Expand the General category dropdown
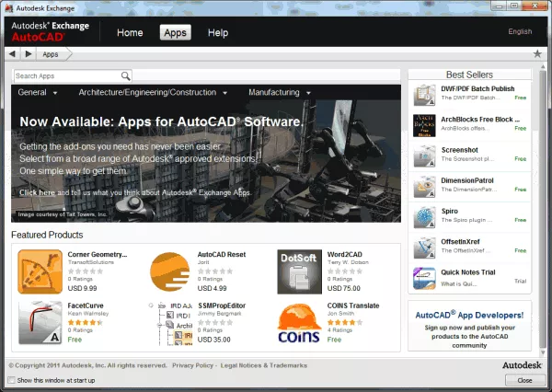 click(x=38, y=93)
